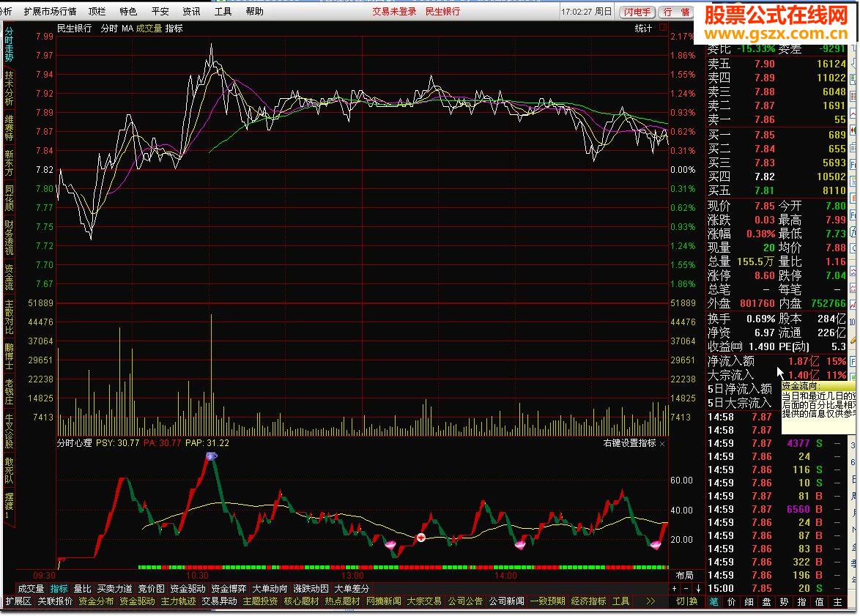
Task: Switch to 涨跌动因 sub-chart tab
Action: point(311,589)
